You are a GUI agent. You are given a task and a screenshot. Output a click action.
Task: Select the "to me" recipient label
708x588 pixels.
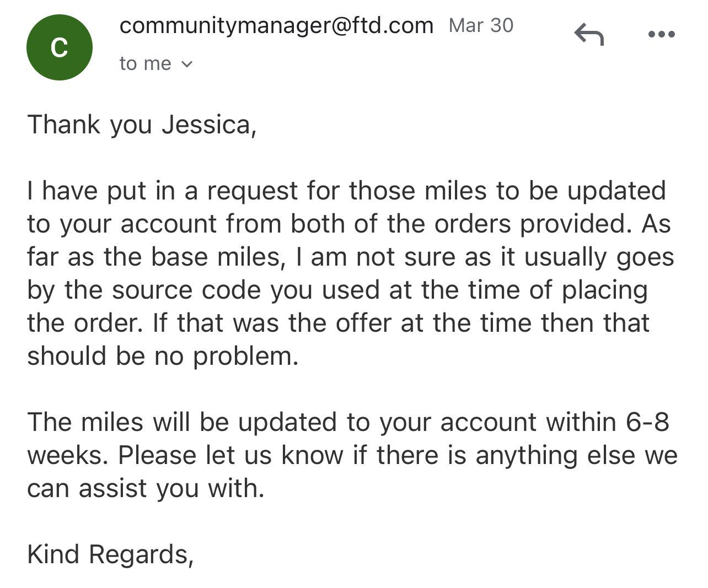click(146, 64)
